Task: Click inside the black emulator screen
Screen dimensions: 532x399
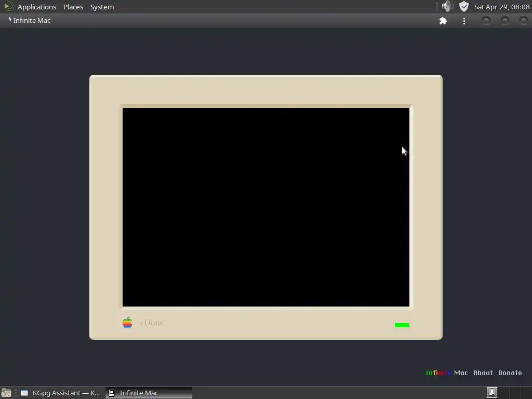Action: [265, 207]
